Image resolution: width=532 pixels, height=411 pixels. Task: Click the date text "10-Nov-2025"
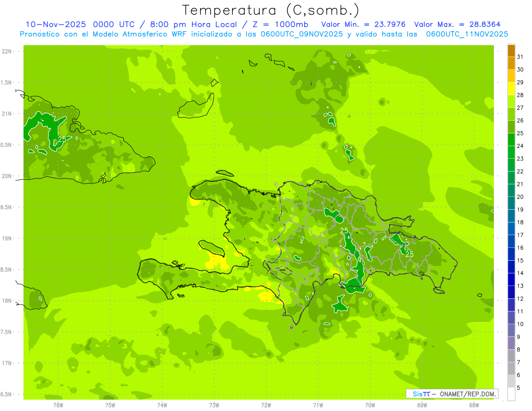point(56,24)
